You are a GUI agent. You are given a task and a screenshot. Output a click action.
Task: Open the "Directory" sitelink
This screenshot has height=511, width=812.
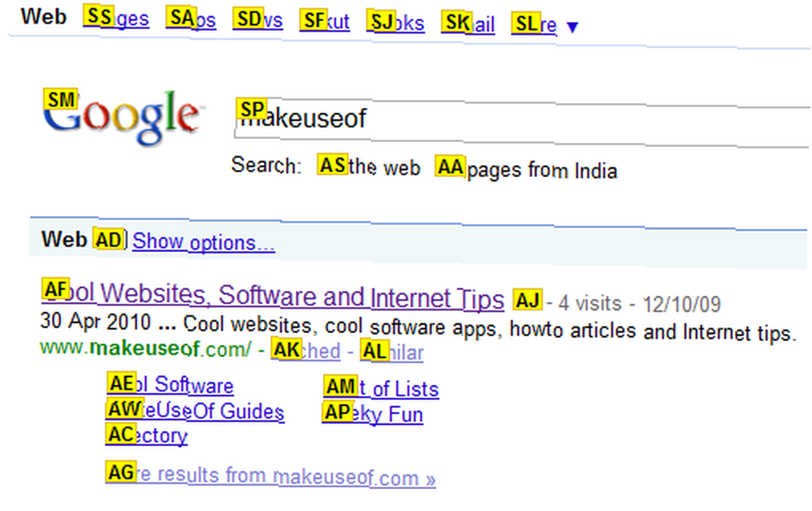[x=146, y=435]
